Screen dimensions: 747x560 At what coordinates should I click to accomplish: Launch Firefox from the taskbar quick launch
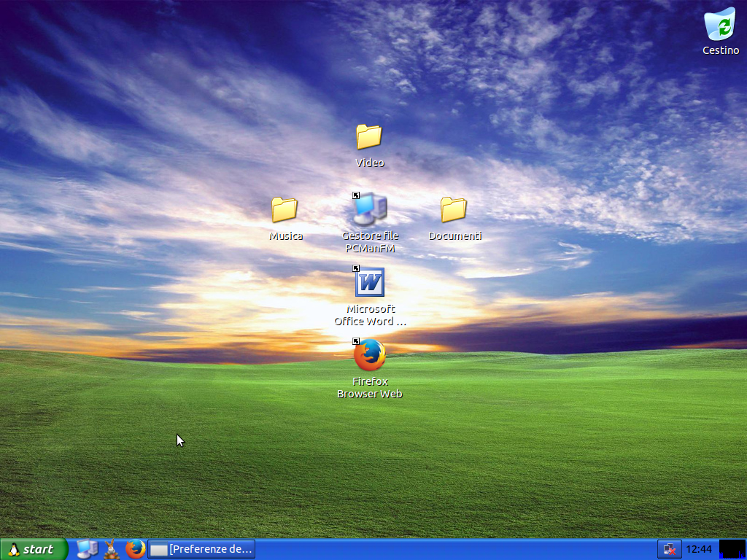tap(135, 548)
